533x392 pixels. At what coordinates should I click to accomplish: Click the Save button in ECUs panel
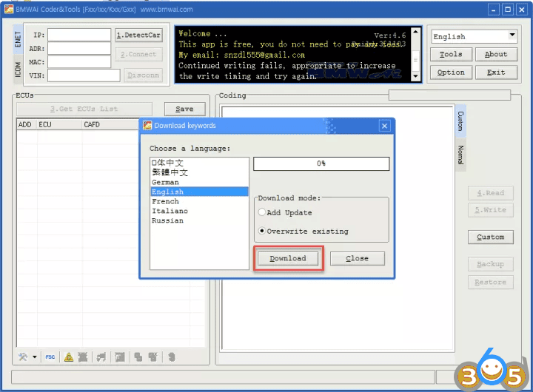pos(184,109)
